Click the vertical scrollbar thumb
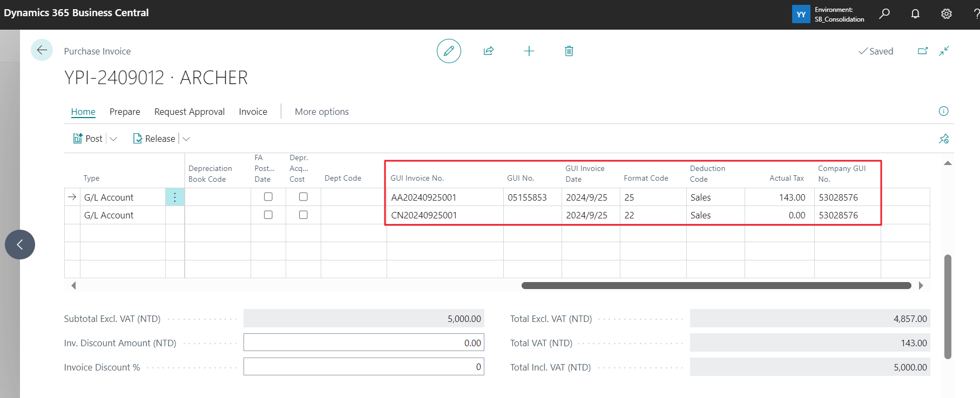The height and width of the screenshot is (398, 980). [x=948, y=306]
